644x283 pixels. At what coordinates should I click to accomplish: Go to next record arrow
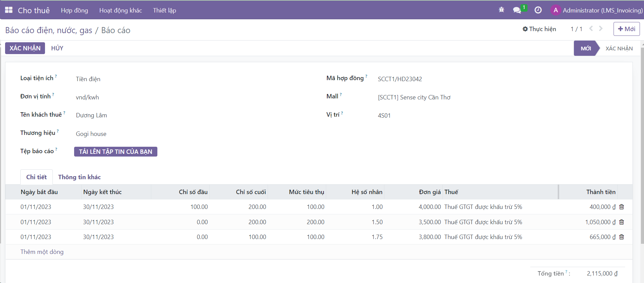[x=601, y=29]
